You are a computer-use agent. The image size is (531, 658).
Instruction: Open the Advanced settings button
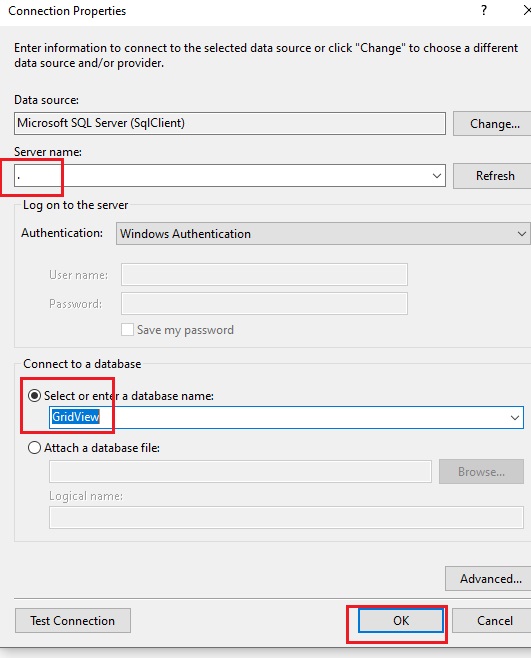click(490, 579)
